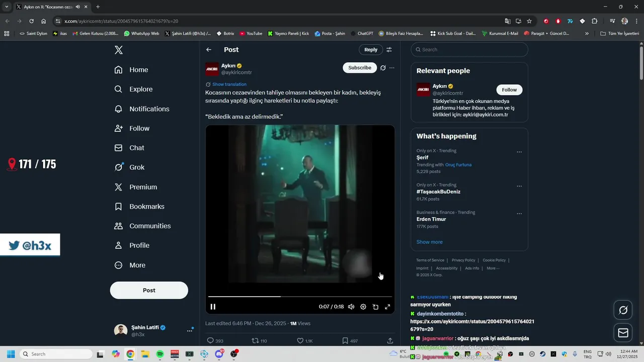
Task: Click the large Post compose button
Action: [149, 290]
